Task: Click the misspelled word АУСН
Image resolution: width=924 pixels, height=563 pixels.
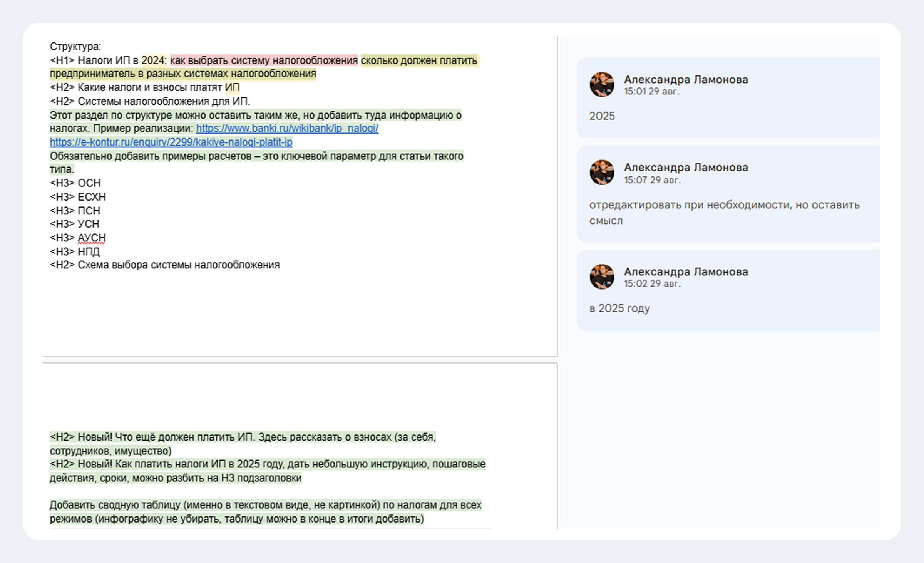Action: 92,238
